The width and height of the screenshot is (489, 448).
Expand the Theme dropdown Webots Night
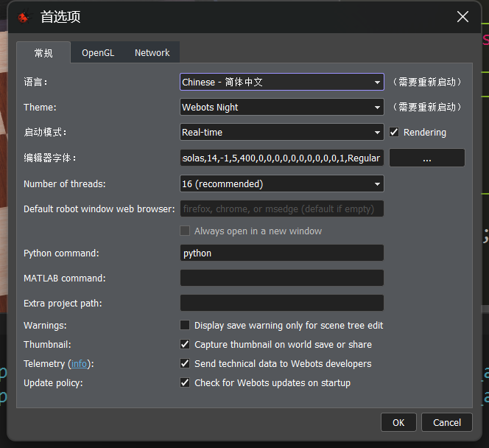pos(282,107)
